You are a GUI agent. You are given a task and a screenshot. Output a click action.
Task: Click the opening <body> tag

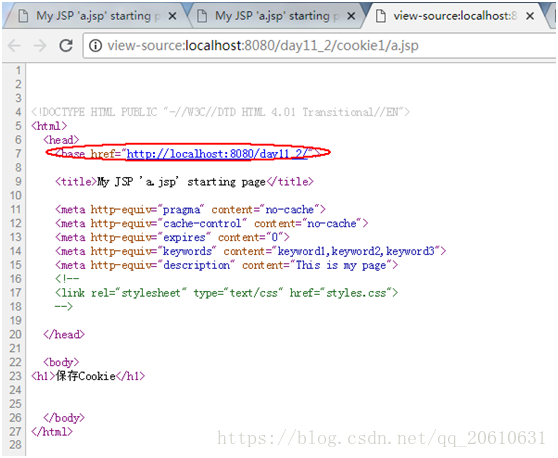(61, 362)
